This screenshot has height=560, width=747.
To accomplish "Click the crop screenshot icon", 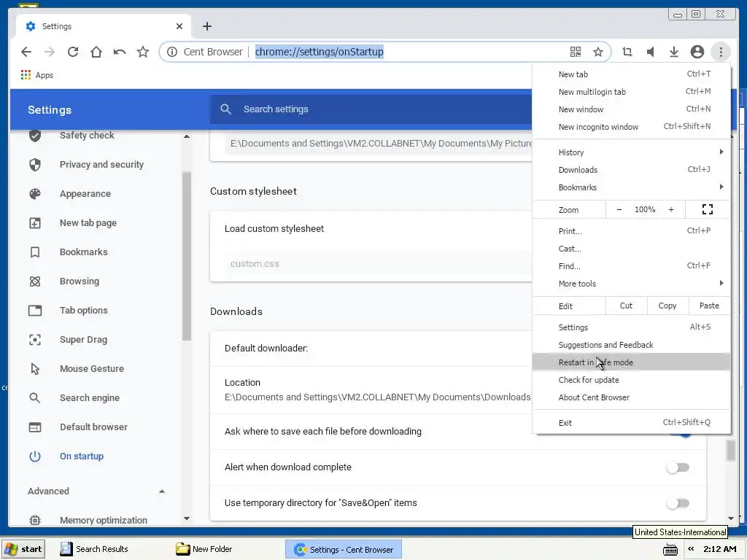I will [x=627, y=52].
